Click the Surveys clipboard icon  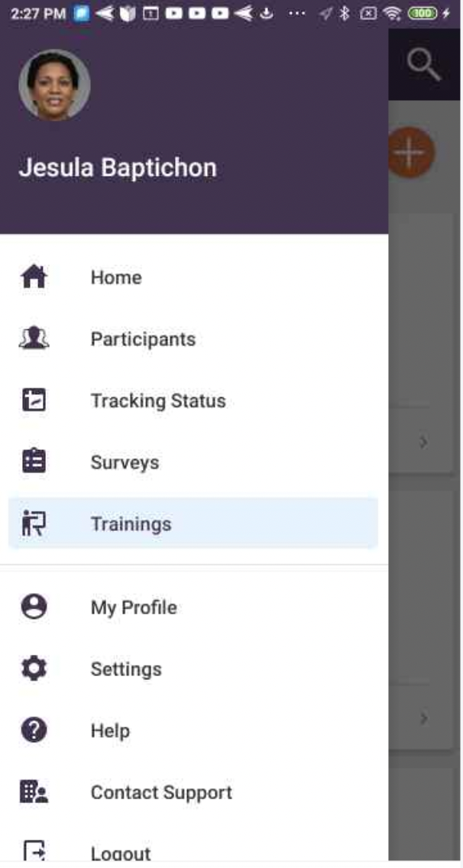coord(34,462)
